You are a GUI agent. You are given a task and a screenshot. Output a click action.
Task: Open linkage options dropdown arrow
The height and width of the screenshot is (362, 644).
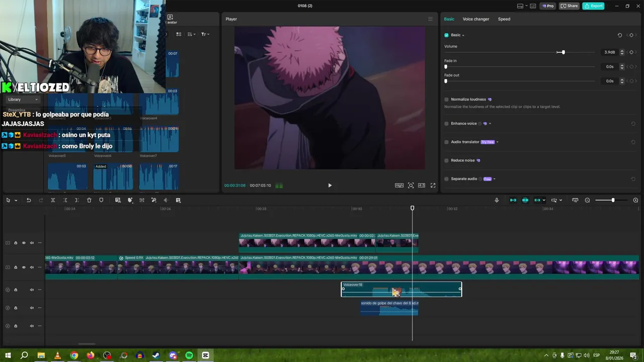click(544, 200)
